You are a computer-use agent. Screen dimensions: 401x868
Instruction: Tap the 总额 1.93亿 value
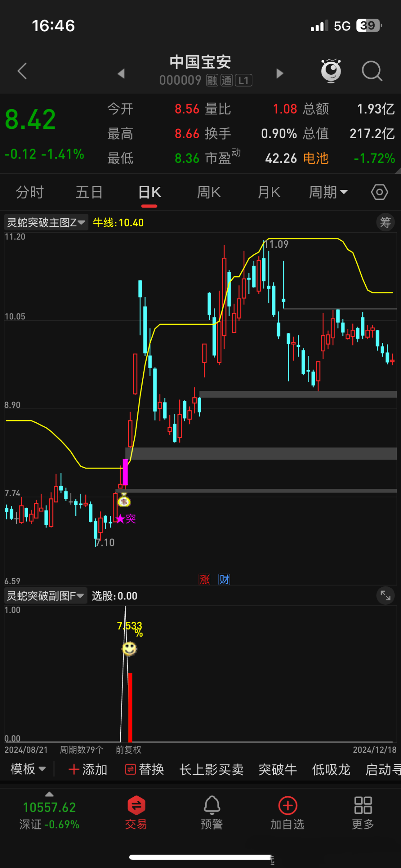click(x=376, y=109)
